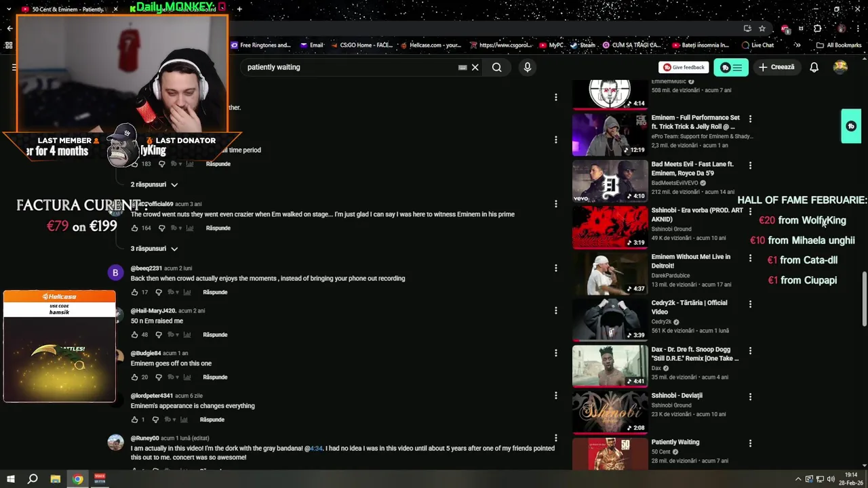Open YouTube notifications bell
Image resolution: width=868 pixels, height=488 pixels.
(814, 67)
